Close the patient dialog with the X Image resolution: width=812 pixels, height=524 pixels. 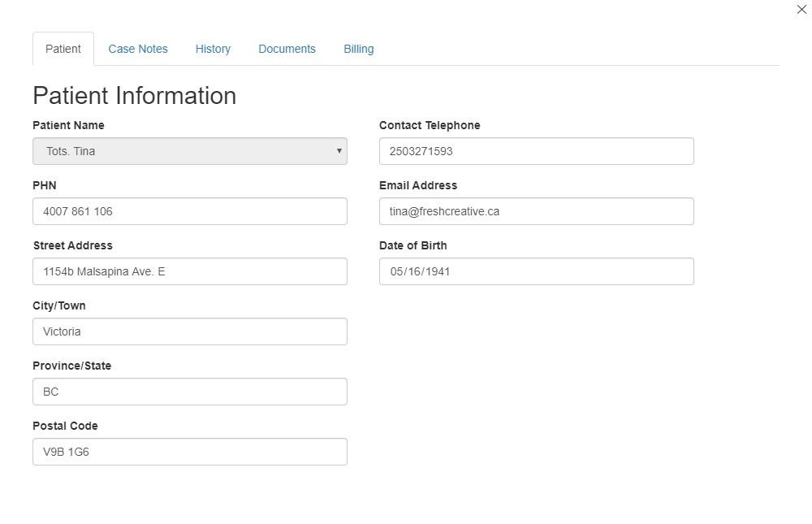(x=801, y=9)
